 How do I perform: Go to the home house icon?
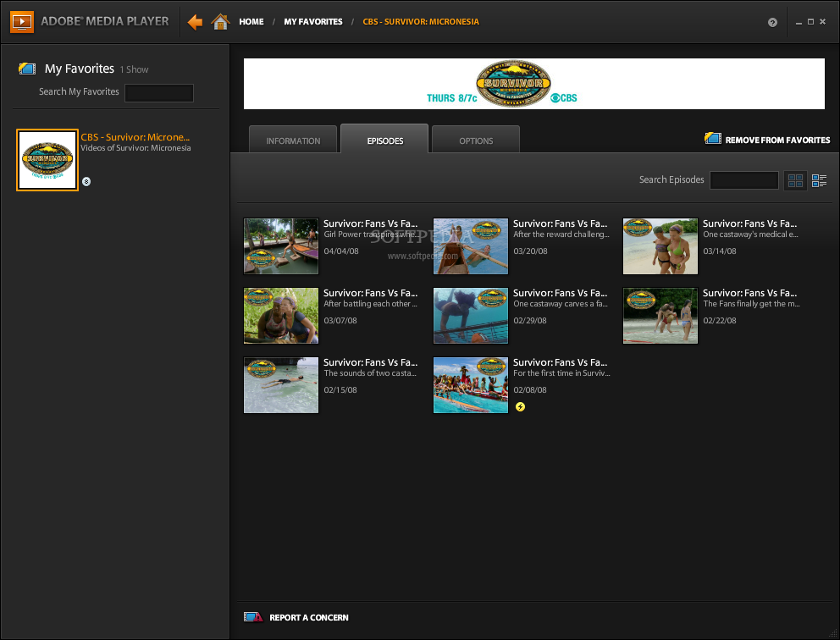(x=220, y=21)
